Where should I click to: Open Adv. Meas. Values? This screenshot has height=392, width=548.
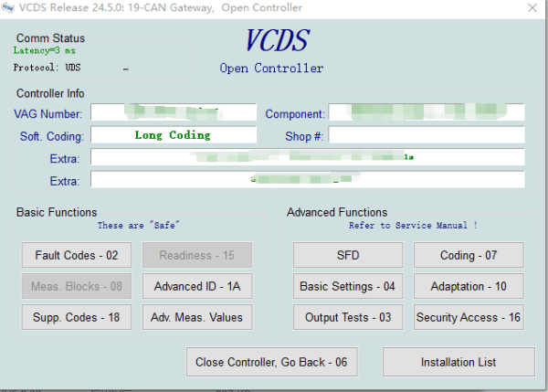click(197, 317)
